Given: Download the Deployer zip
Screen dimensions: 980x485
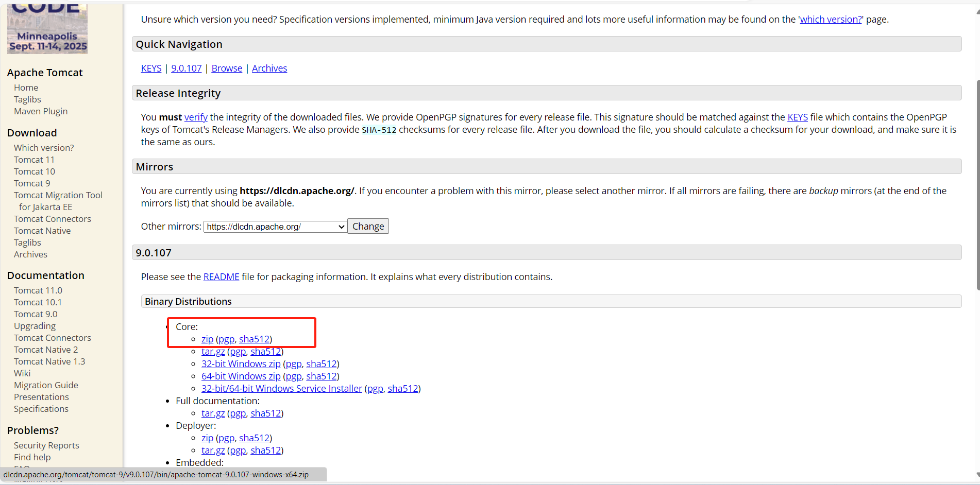Looking at the screenshot, I should [x=207, y=438].
